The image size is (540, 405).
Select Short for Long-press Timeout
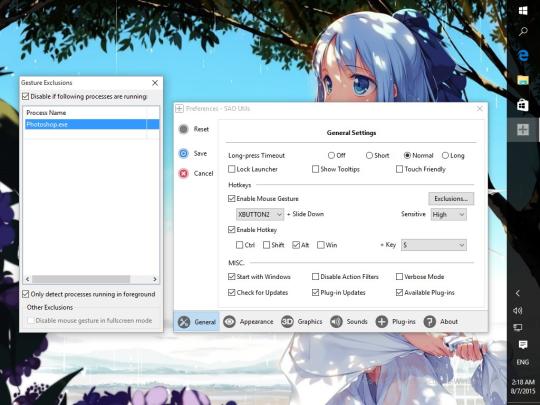(369, 156)
